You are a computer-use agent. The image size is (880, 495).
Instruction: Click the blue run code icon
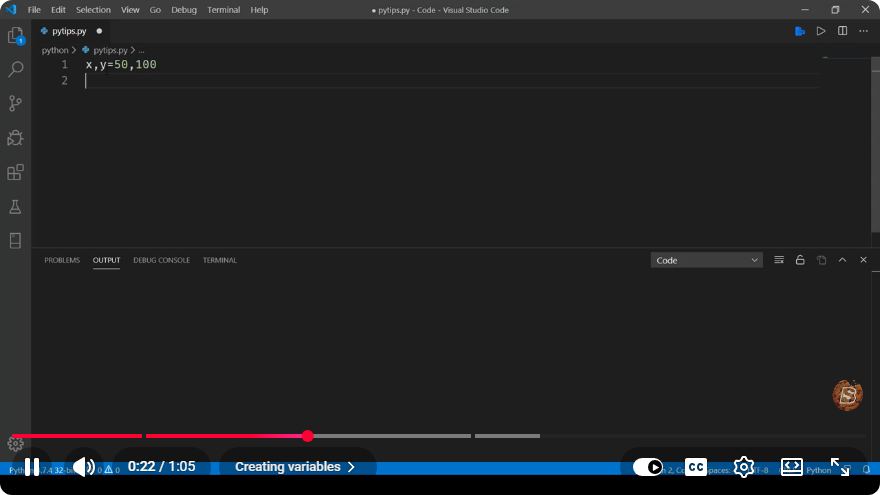[800, 31]
